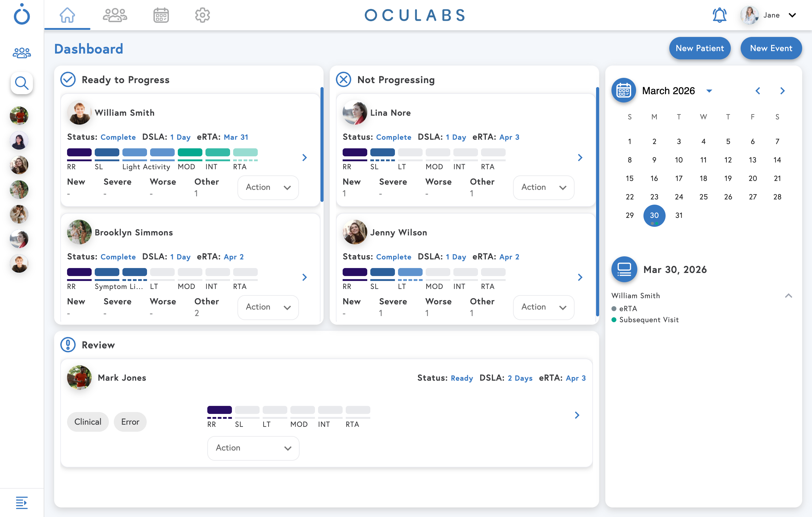812x517 pixels.
Task: Click William Smith's MOD stage bar
Action: (x=190, y=152)
